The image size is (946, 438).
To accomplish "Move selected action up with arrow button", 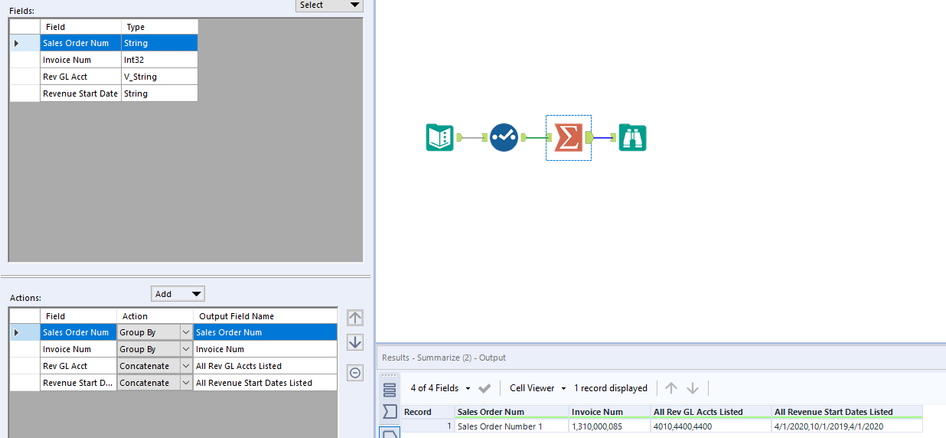I will click(355, 317).
